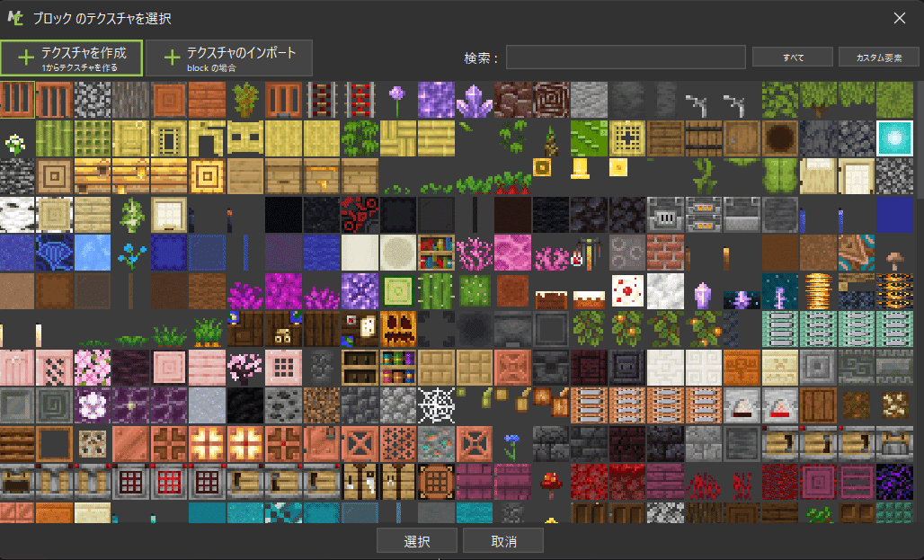Focus the 検索 search field
Viewport: 924px width, 560px height.
click(626, 58)
